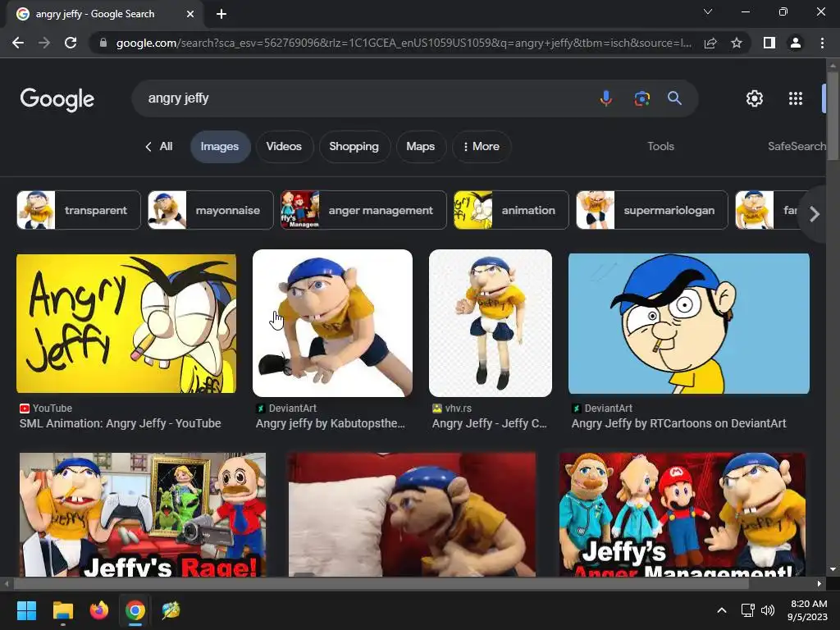This screenshot has height=630, width=840.
Task: View site info via padlock icon
Action: [103, 43]
